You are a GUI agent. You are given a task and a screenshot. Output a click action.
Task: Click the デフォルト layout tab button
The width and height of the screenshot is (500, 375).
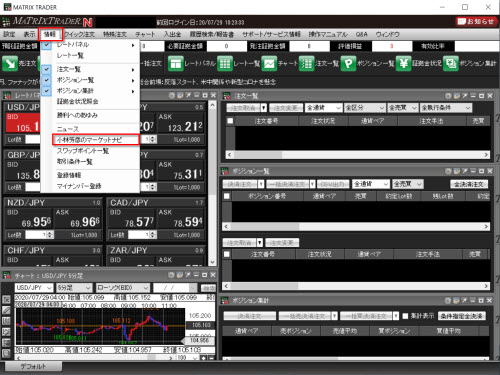[x=33, y=366]
